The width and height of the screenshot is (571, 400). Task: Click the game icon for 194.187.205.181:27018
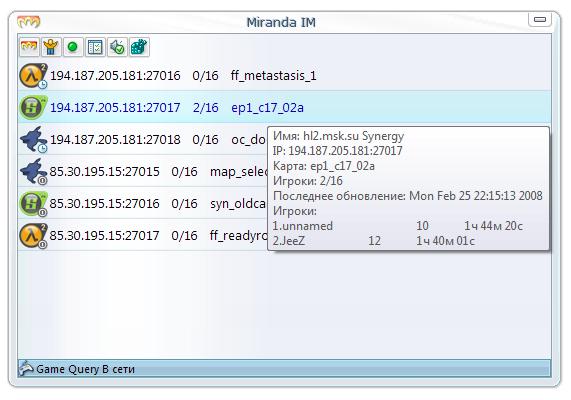(x=33, y=139)
